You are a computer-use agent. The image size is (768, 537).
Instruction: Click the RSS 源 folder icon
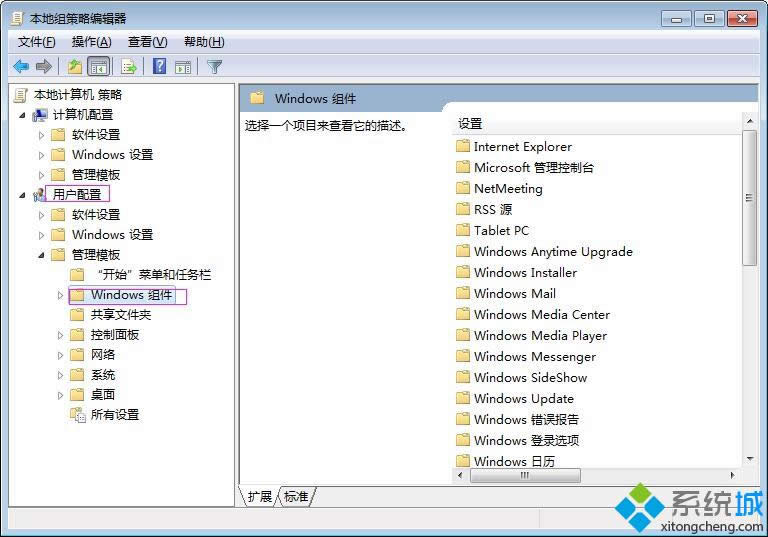coord(463,209)
